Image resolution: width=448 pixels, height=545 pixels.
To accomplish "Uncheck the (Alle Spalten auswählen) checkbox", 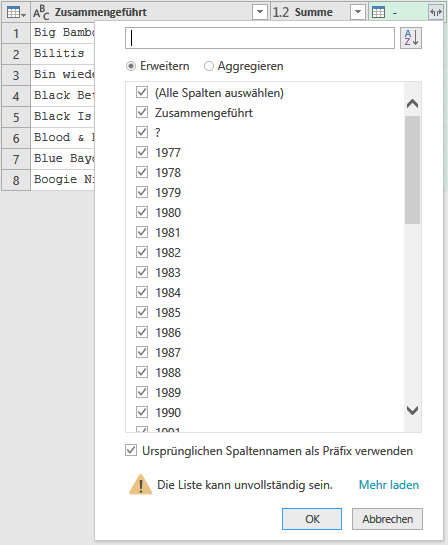I will pos(142,92).
